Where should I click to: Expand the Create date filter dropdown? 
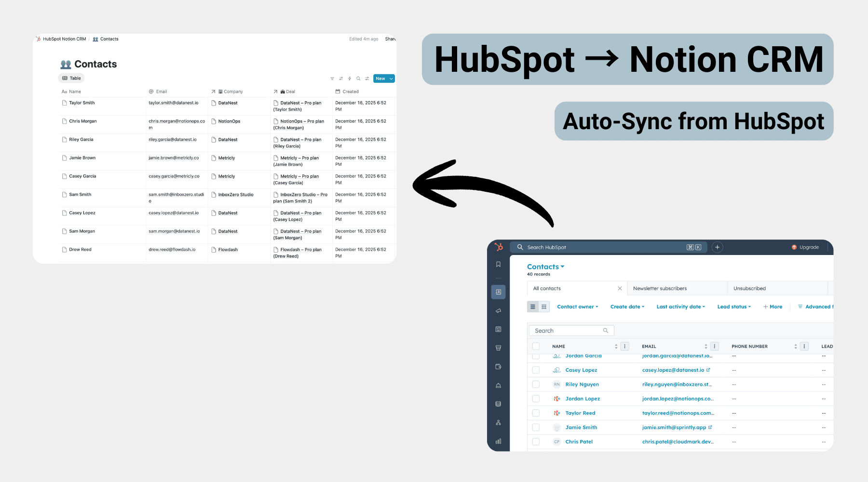click(x=627, y=307)
